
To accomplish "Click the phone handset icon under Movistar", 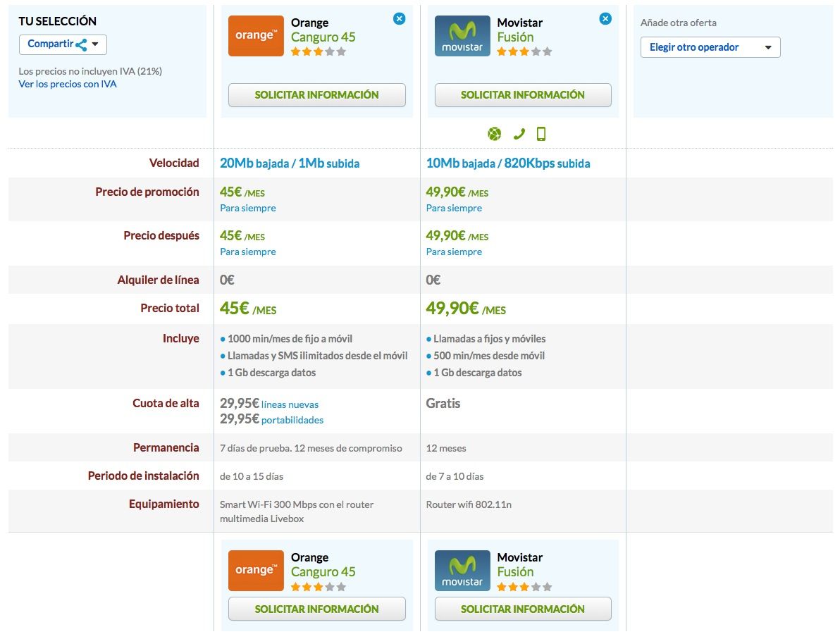I will (519, 134).
